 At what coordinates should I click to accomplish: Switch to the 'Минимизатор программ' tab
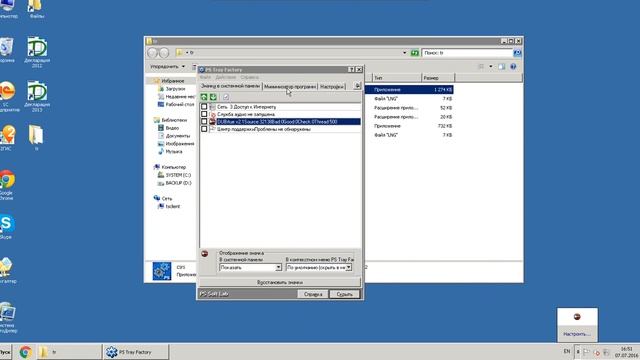pos(290,87)
